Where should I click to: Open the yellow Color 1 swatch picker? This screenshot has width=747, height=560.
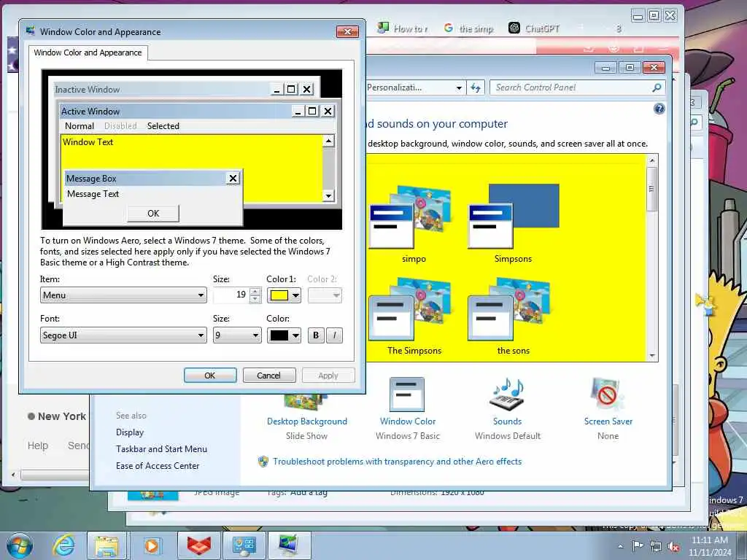[284, 295]
